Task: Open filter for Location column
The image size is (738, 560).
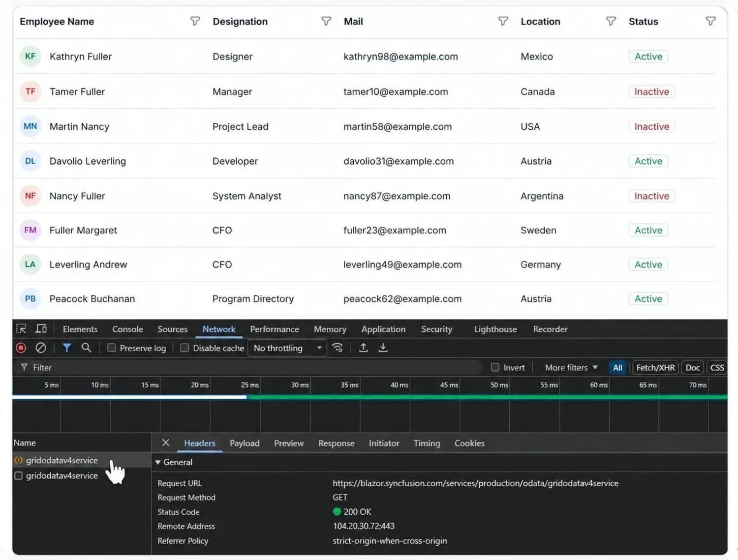Action: pyautogui.click(x=611, y=21)
